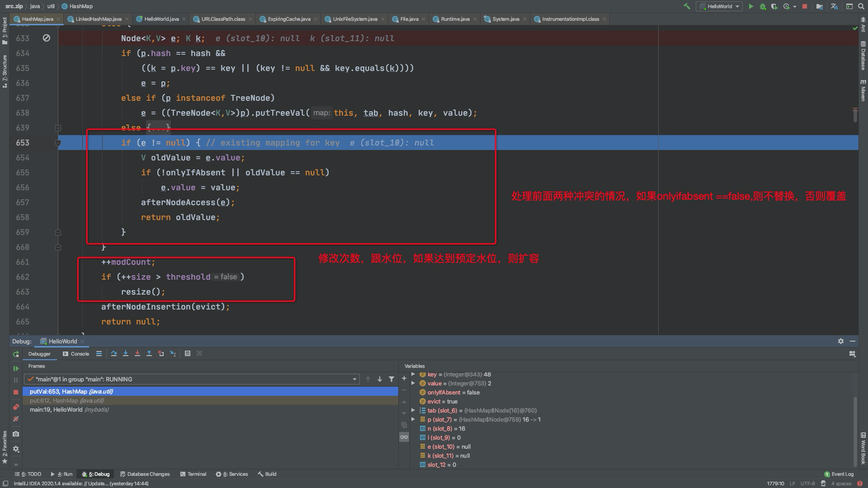This screenshot has width=868, height=488.
Task: Open debug sidebar settings gear icon
Action: coord(16,449)
